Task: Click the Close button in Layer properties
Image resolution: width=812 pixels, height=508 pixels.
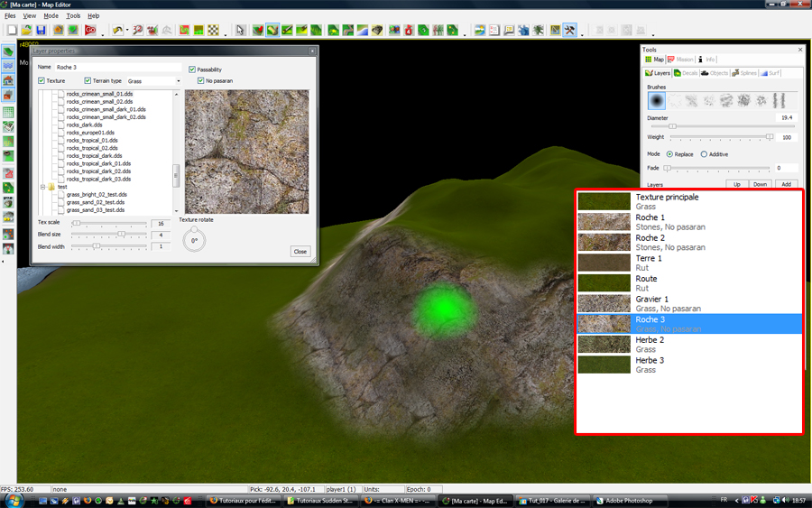Action: click(300, 252)
